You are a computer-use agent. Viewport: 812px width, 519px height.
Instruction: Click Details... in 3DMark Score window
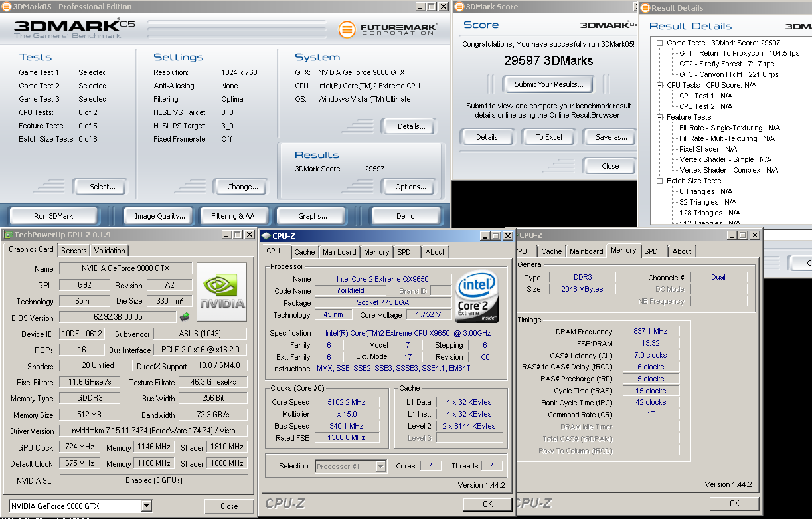click(x=489, y=137)
